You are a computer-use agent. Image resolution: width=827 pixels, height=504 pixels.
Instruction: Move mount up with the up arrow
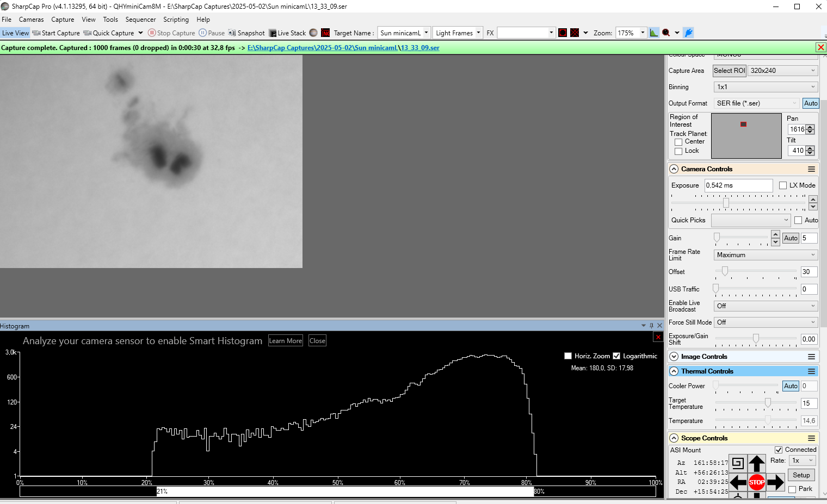click(757, 463)
